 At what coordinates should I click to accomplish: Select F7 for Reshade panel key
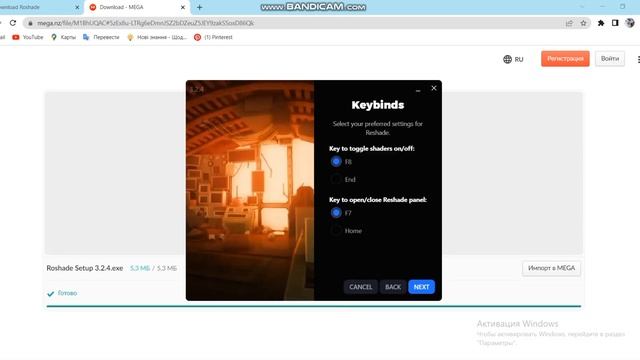tap(336, 213)
